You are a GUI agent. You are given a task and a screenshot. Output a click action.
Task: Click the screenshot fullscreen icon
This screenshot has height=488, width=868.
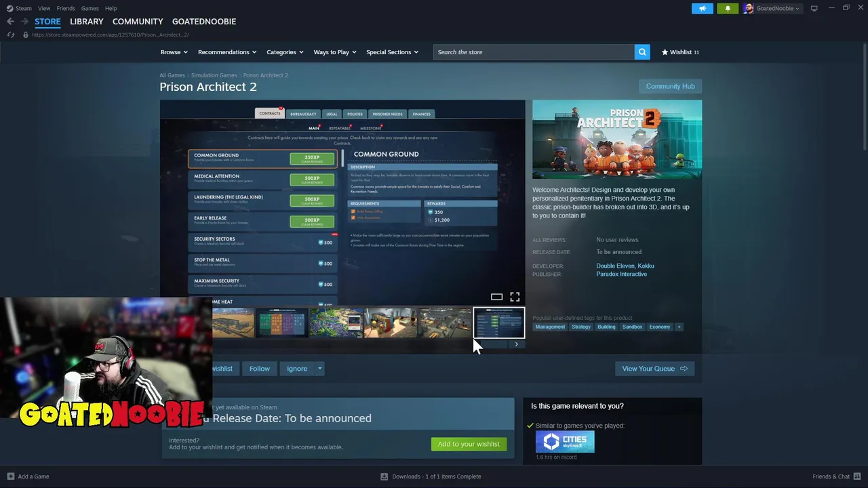515,297
